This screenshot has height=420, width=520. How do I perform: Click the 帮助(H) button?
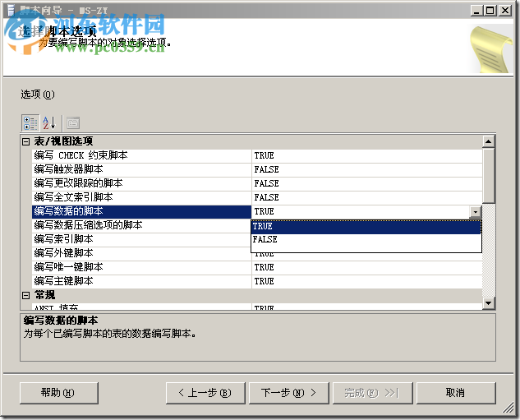point(59,393)
